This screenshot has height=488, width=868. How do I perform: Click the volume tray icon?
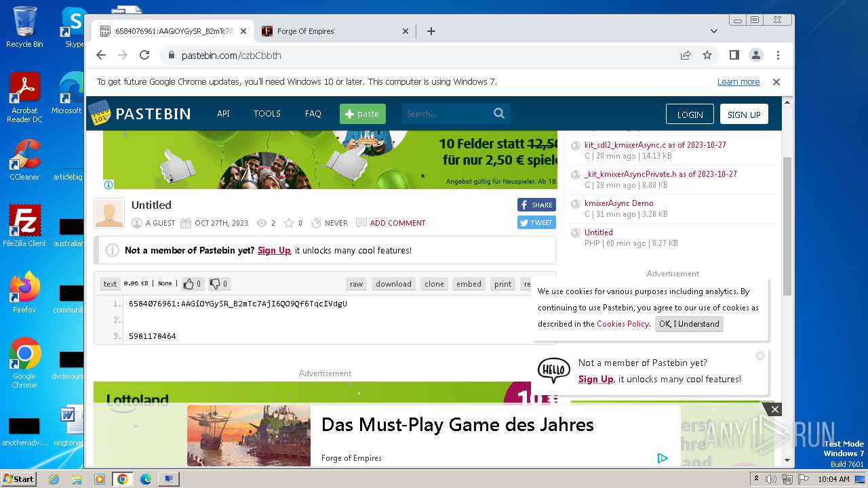click(771, 479)
